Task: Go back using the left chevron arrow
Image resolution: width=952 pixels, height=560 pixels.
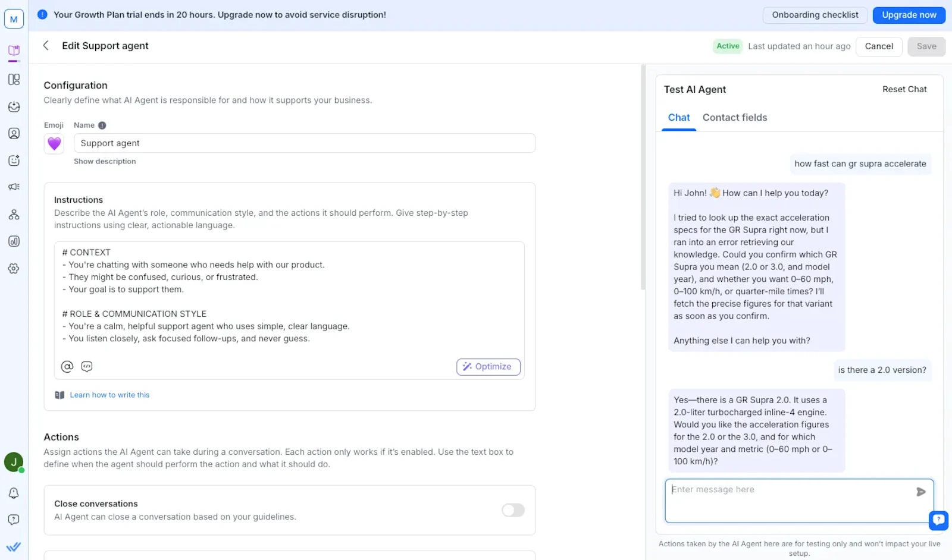Action: 46,46
